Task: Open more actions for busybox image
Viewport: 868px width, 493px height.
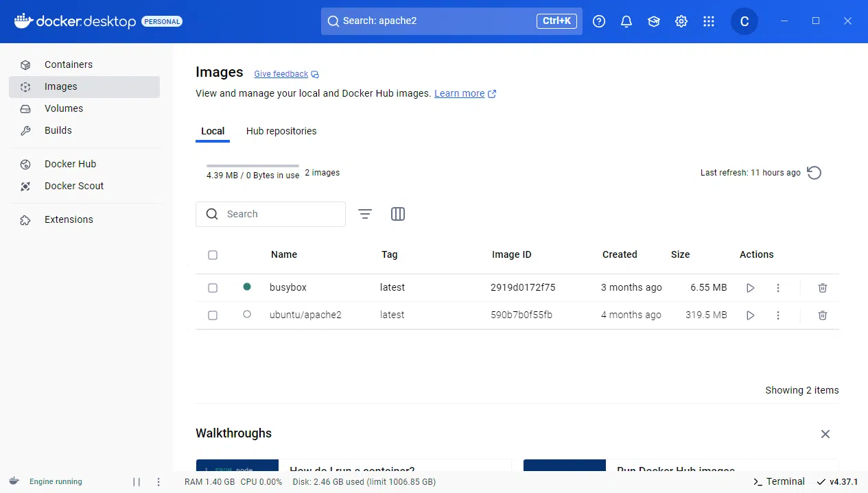Action: coord(778,287)
